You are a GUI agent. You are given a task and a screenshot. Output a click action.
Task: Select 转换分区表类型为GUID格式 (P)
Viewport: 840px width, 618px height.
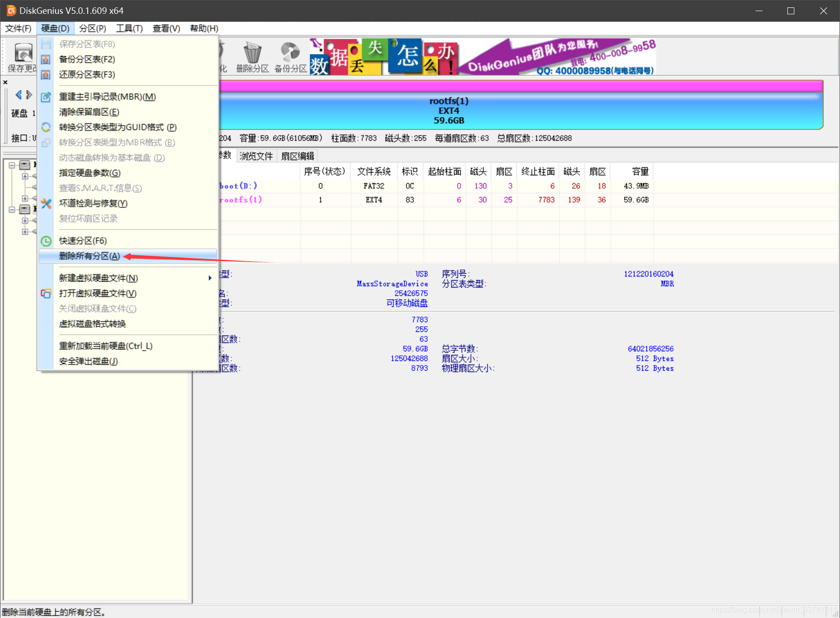[128, 127]
